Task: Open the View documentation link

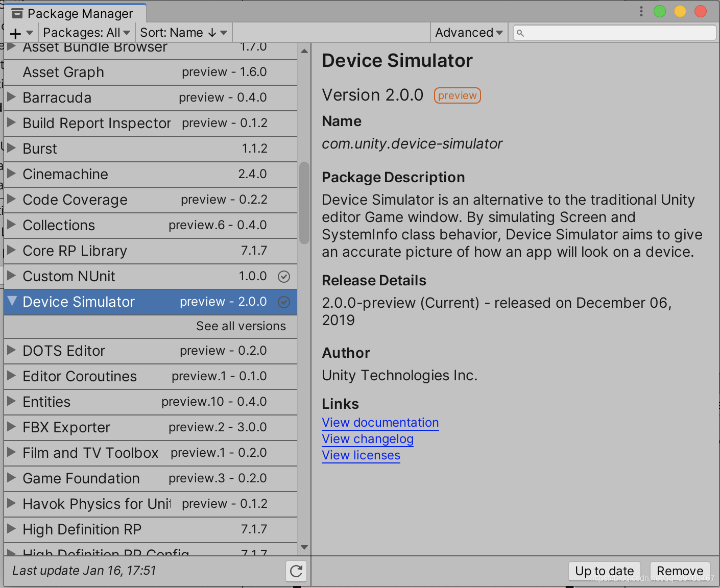Action: click(x=380, y=423)
